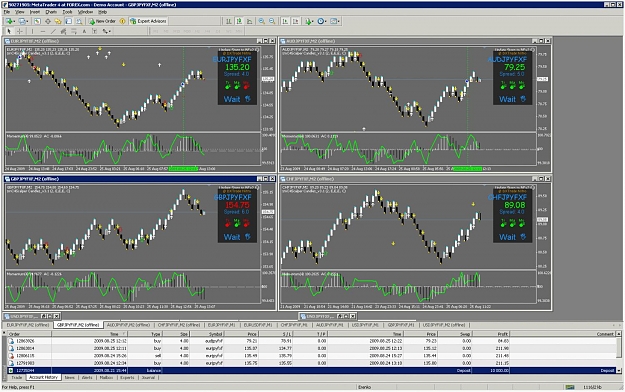Select the EURJPYFXF,M2 (offline) chart tab

(x=28, y=325)
